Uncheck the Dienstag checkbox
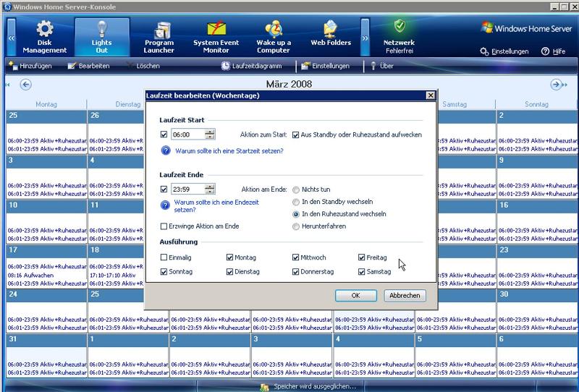 pos(229,272)
